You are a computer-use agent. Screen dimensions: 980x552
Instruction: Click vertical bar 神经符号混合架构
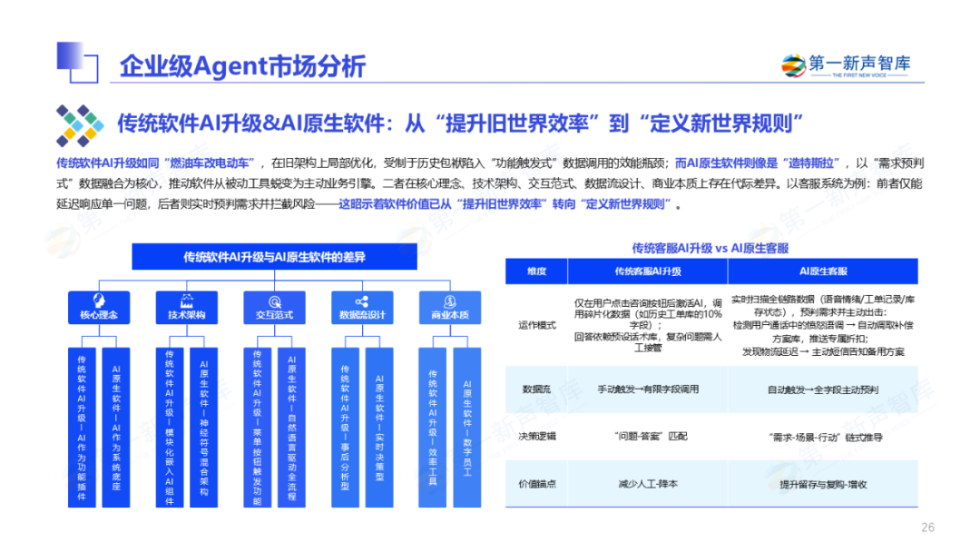click(x=204, y=428)
